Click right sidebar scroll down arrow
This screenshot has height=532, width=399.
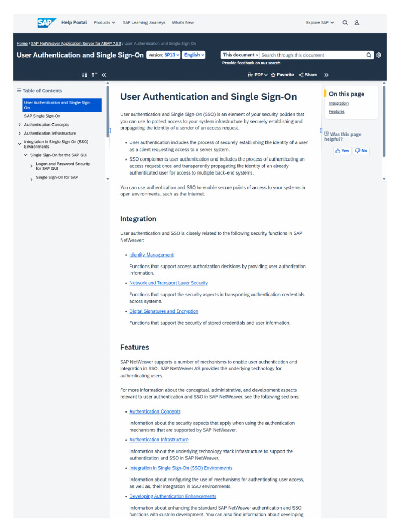[x=384, y=179]
